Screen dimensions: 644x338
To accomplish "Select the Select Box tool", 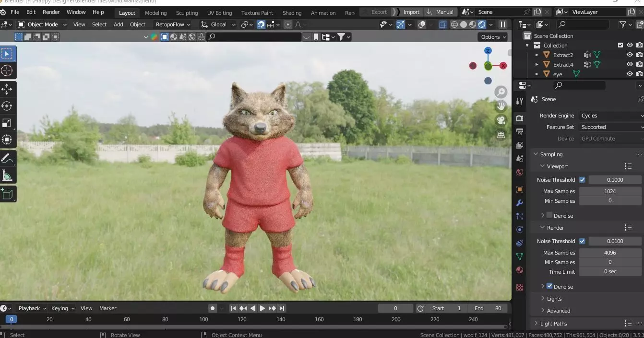I will pos(7,54).
